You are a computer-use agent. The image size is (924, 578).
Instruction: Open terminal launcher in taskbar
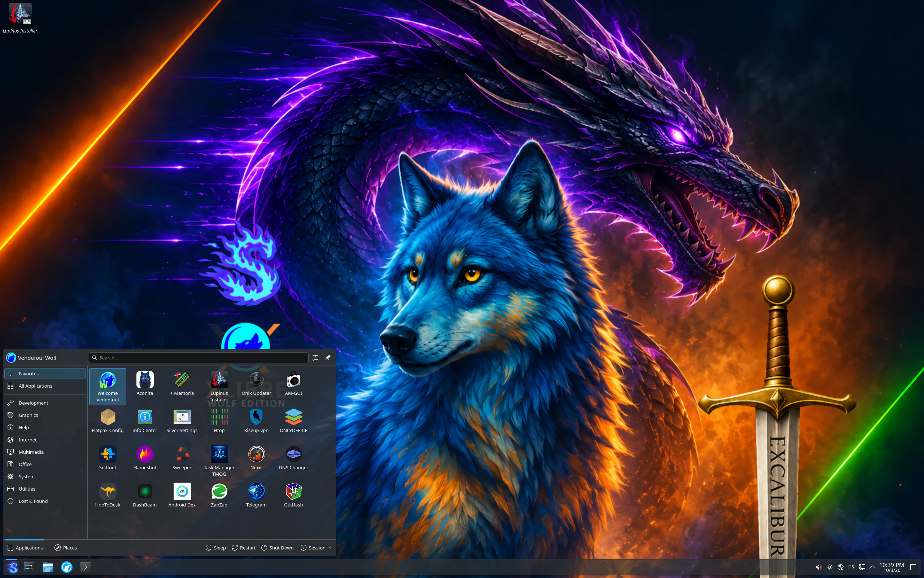86,567
